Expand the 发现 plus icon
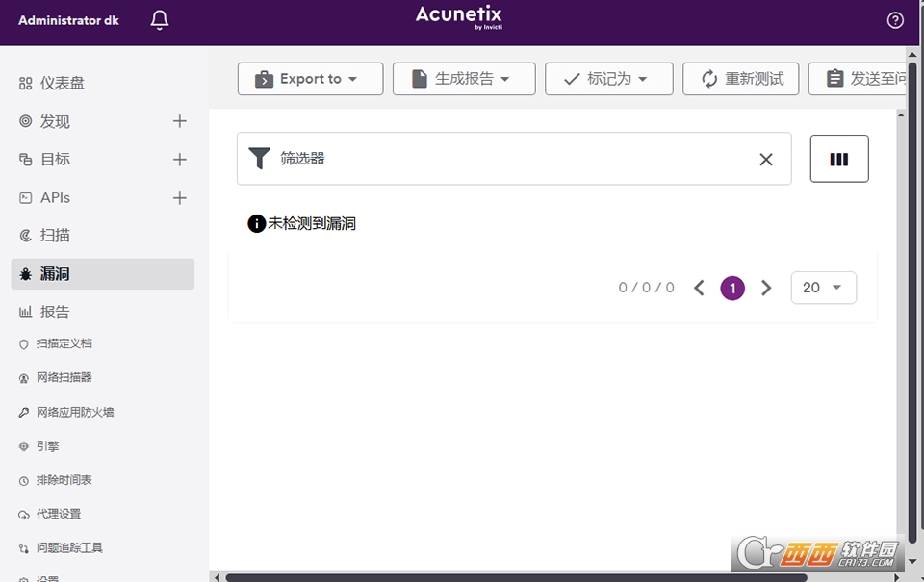This screenshot has height=582, width=924. tap(180, 121)
